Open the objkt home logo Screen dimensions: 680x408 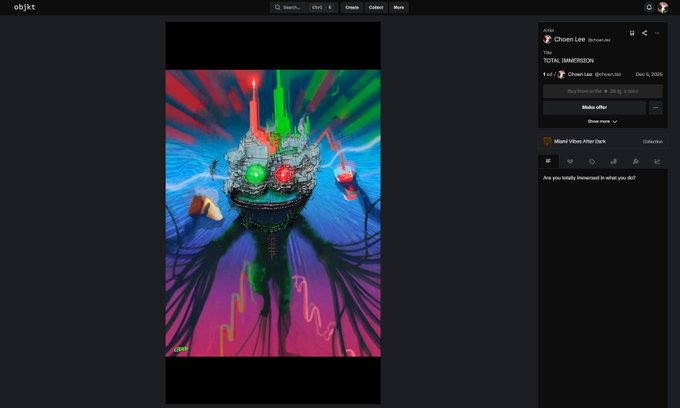pos(24,7)
